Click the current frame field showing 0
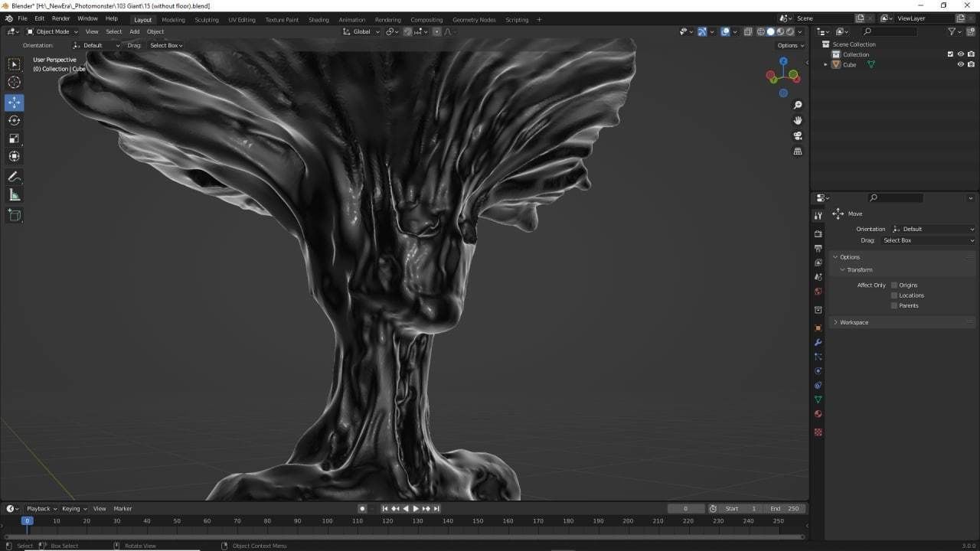The height and width of the screenshot is (551, 980). click(685, 508)
